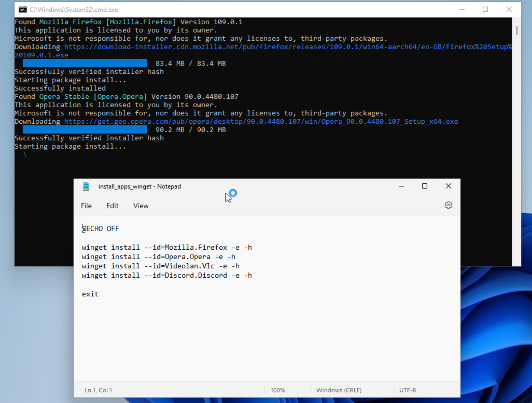The width and height of the screenshot is (532, 403).
Task: Click the exit line in Notepad
Action: click(90, 294)
